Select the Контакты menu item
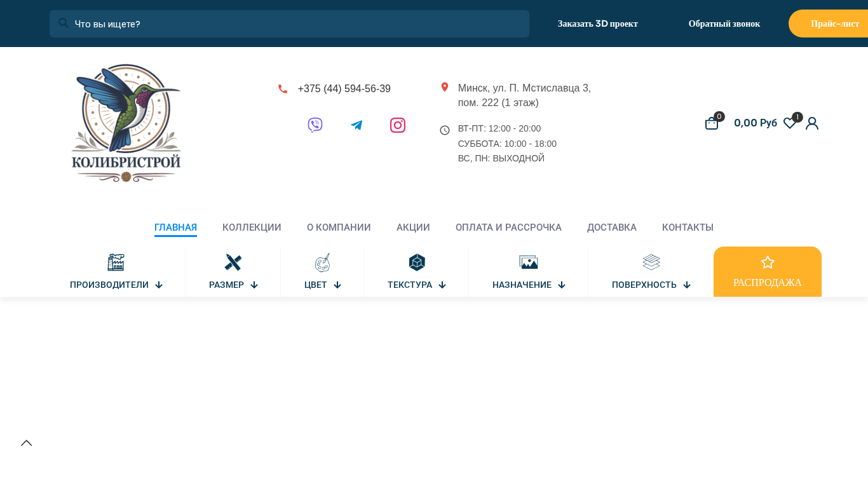Image resolution: width=868 pixels, height=488 pixels. coord(688,227)
